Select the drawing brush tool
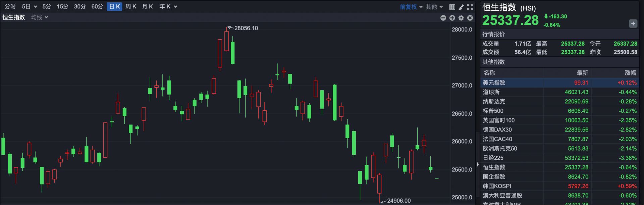The width and height of the screenshot is (644, 205). pos(461,7)
